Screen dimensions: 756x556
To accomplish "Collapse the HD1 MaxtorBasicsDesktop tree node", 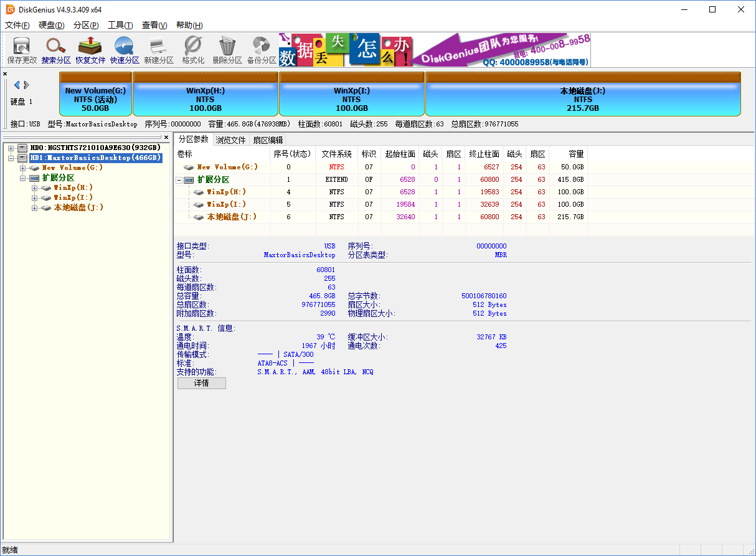I will 11,158.
